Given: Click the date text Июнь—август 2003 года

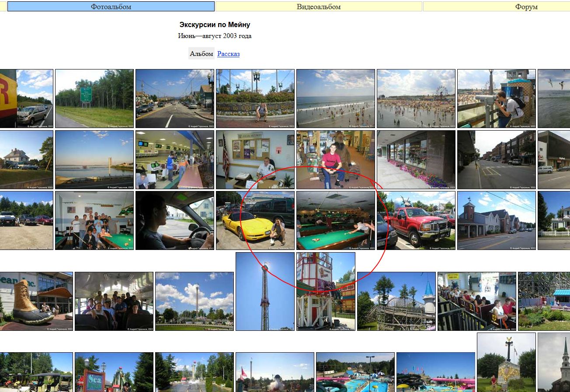Looking at the screenshot, I should (x=215, y=36).
